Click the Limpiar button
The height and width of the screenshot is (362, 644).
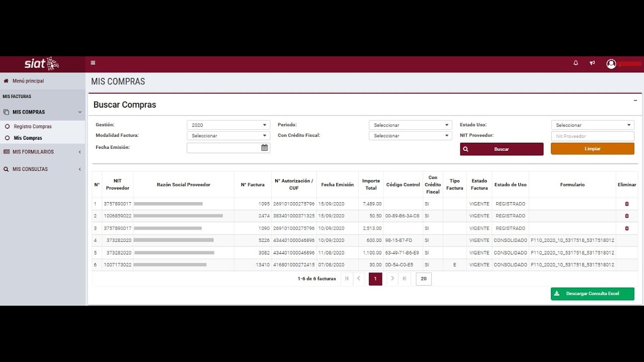click(593, 149)
